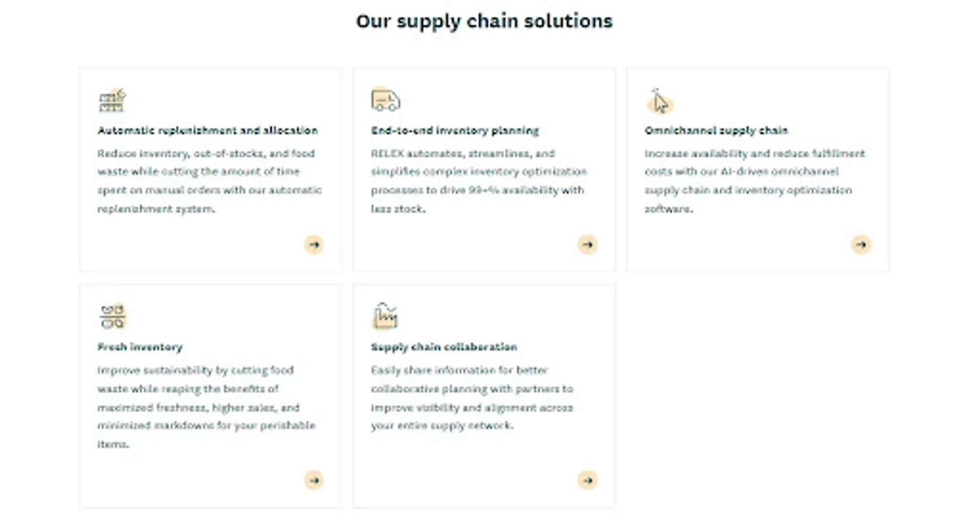This screenshot has width=980, height=526.
Task: Open Automatic replenishment card via arrow button
Action: (314, 244)
